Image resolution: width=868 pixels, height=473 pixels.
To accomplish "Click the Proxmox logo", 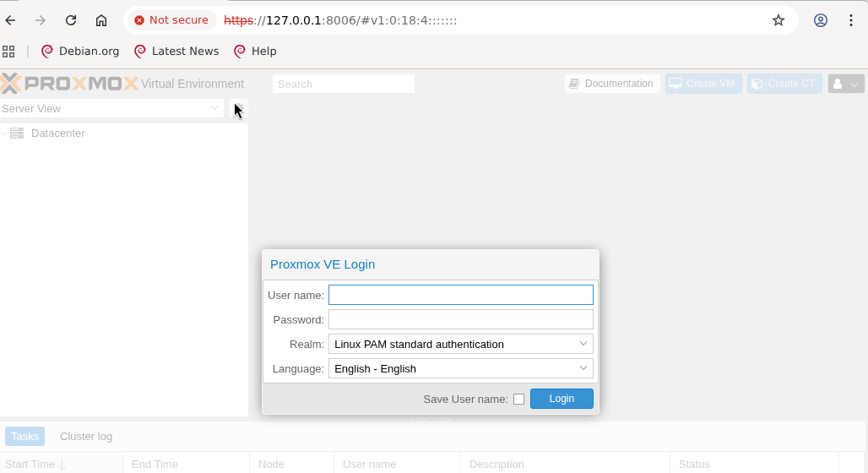I will tap(69, 84).
